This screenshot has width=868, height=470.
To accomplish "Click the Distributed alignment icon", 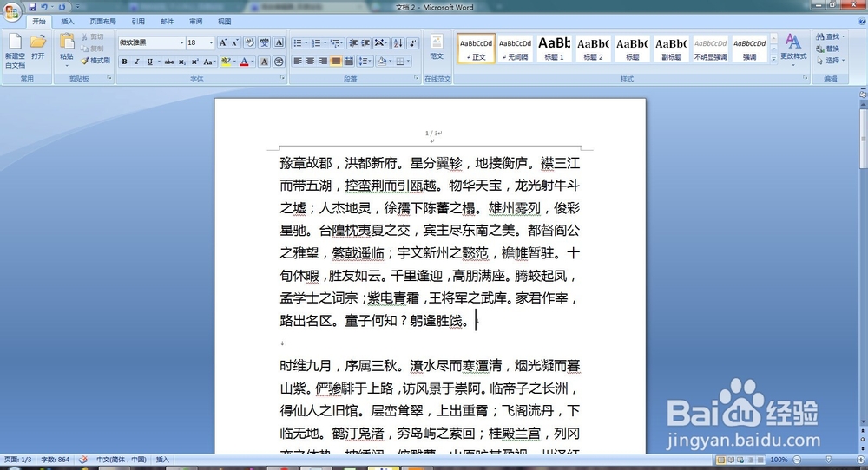I will pyautogui.click(x=349, y=62).
